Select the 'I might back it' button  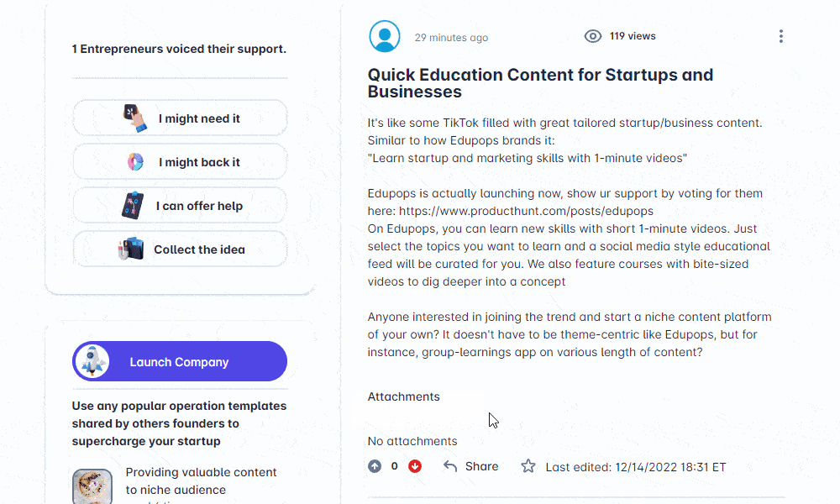[180, 162]
